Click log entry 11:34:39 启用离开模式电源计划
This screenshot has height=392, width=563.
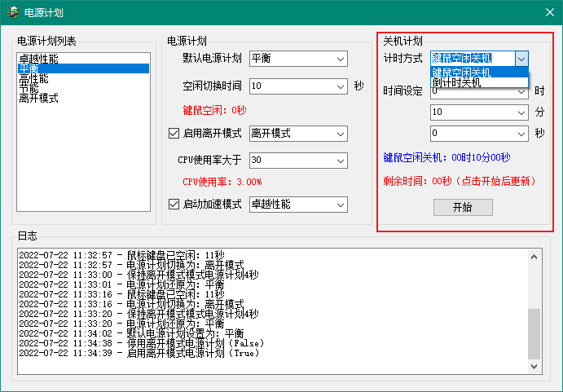pos(139,353)
